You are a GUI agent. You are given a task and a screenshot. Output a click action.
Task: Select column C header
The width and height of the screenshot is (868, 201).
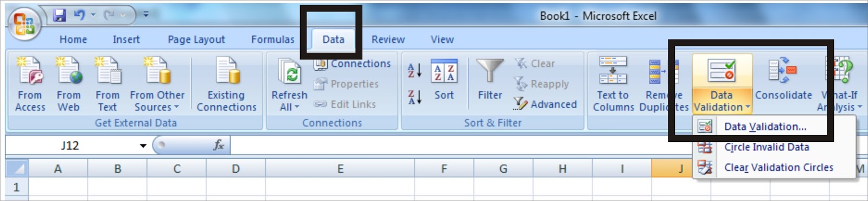point(177,169)
